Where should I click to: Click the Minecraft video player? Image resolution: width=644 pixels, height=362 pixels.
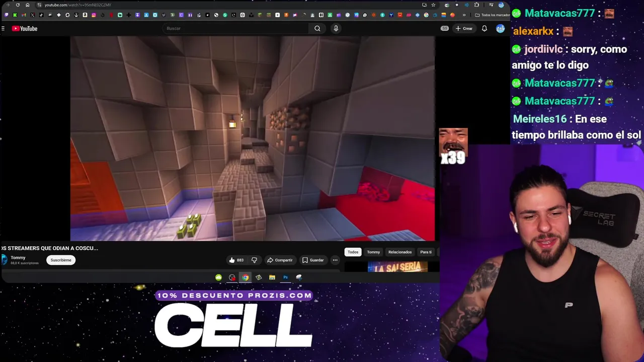click(253, 138)
